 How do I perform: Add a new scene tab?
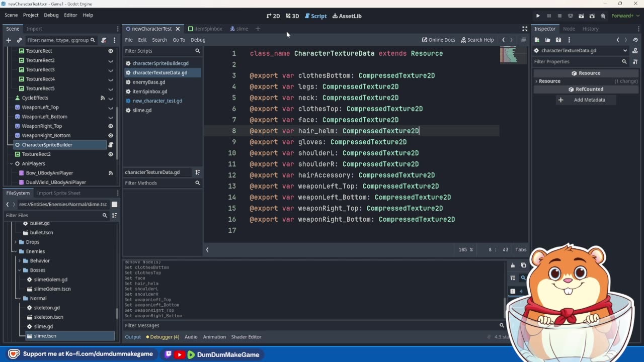258,29
